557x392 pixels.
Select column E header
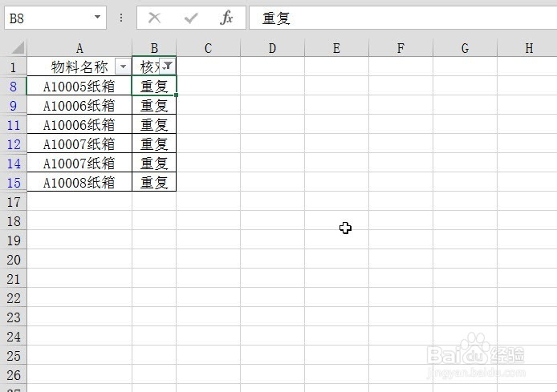(336, 48)
